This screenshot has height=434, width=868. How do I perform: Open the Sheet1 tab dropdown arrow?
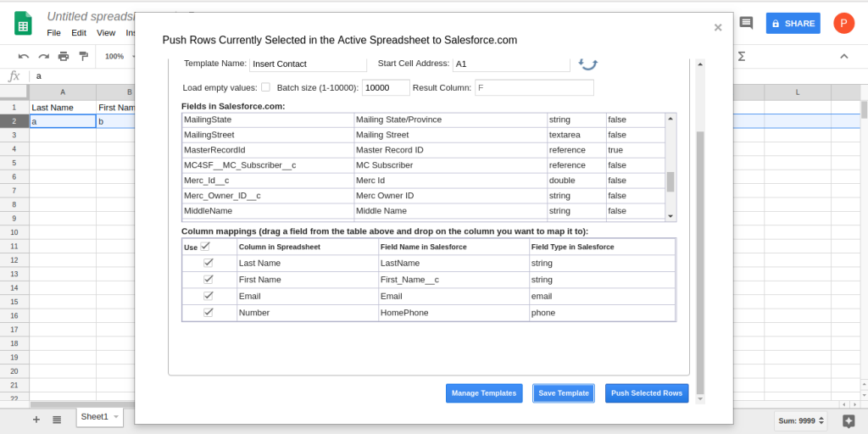tap(116, 417)
